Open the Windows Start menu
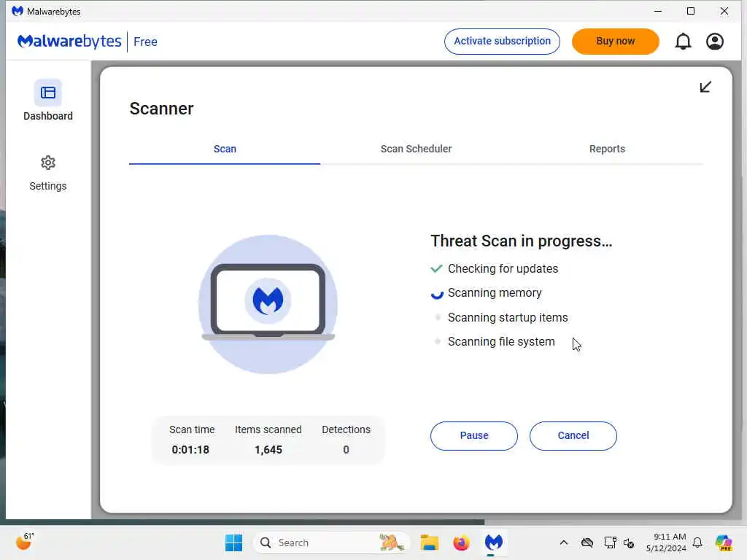 pyautogui.click(x=233, y=542)
